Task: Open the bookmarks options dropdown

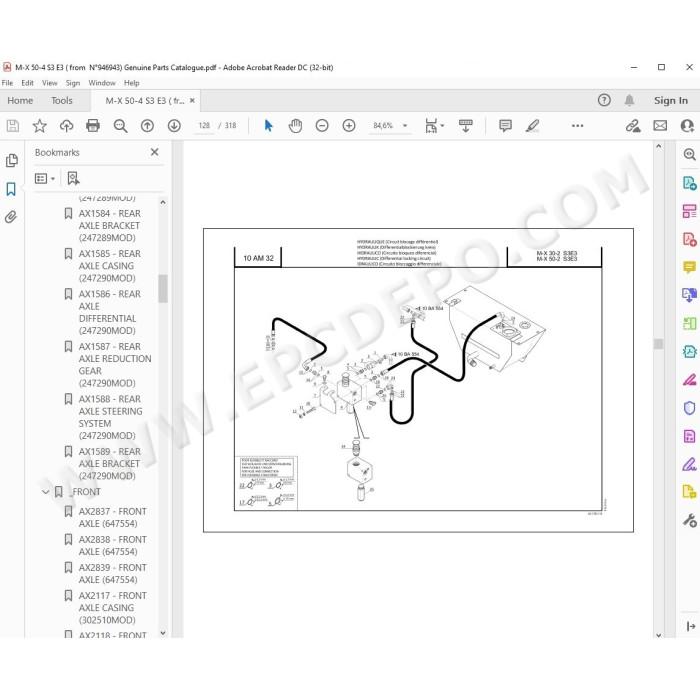Action: [x=45, y=179]
